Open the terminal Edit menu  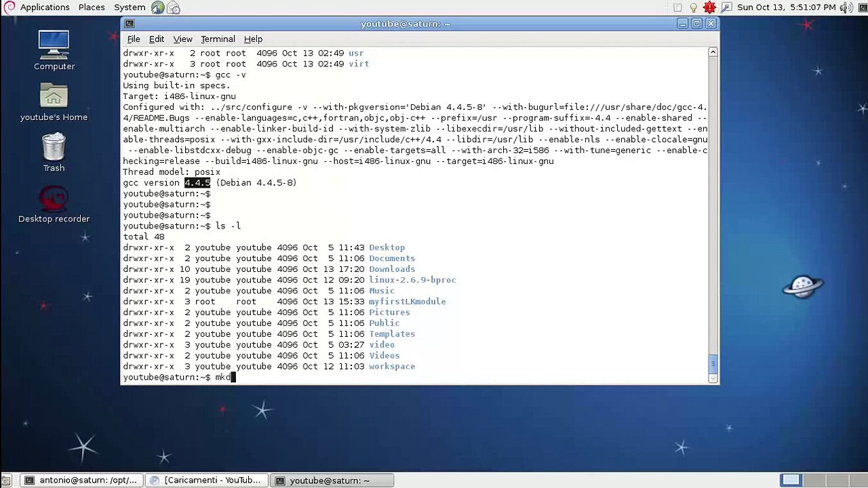[157, 39]
